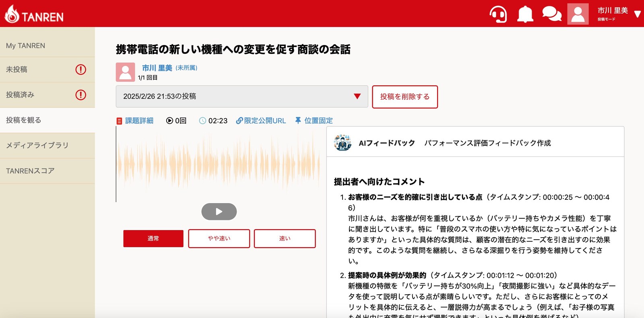
Task: Select 速い playback speed
Action: [285, 238]
